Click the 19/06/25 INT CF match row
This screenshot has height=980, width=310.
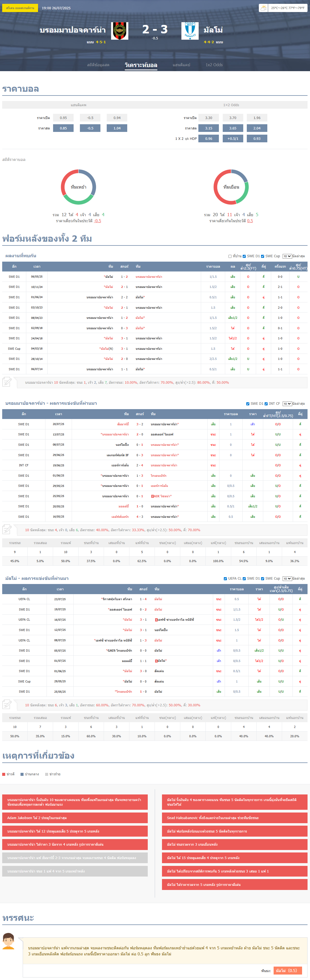(x=155, y=465)
